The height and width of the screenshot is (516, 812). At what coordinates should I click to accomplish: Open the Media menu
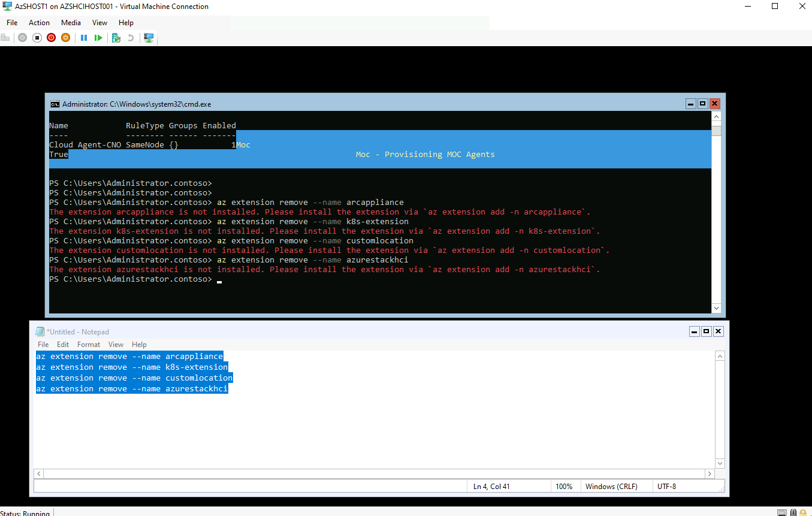(71, 23)
